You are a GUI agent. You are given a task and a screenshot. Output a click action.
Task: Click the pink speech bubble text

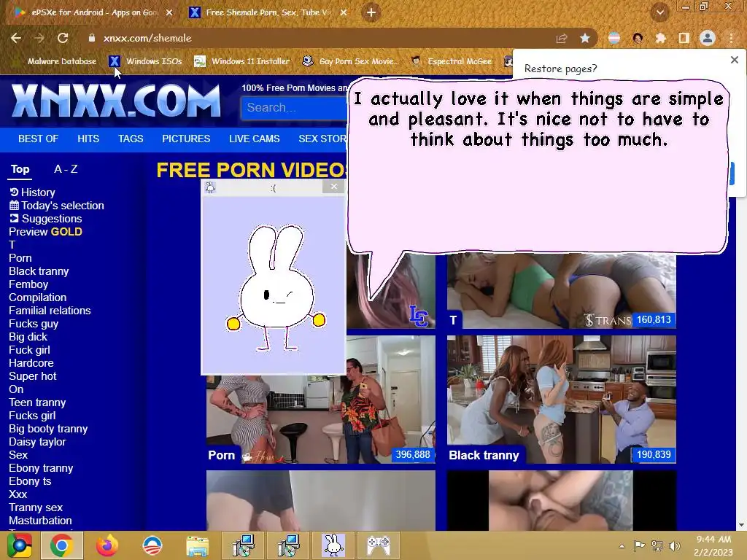(x=539, y=119)
